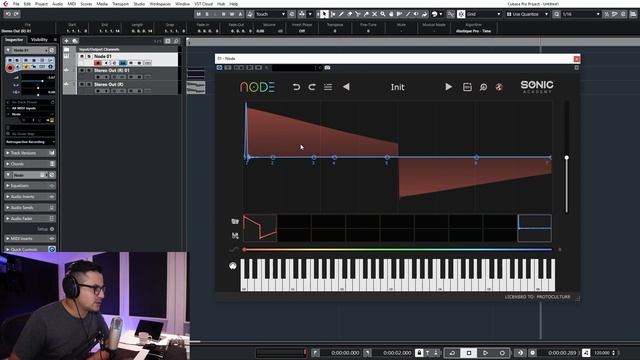Viewport: 640px width, 360px height.
Task: Select the Glue tool
Action: [366, 14]
